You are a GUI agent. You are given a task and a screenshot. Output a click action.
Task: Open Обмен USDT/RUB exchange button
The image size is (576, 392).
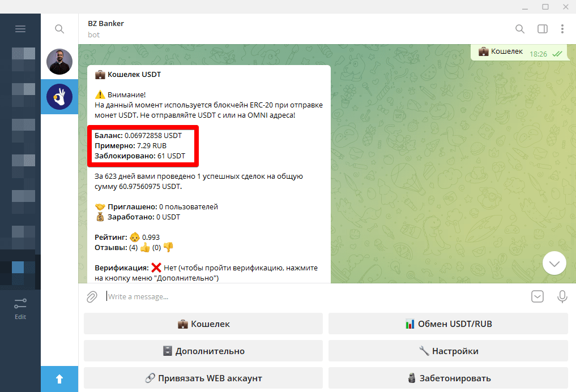(x=448, y=324)
